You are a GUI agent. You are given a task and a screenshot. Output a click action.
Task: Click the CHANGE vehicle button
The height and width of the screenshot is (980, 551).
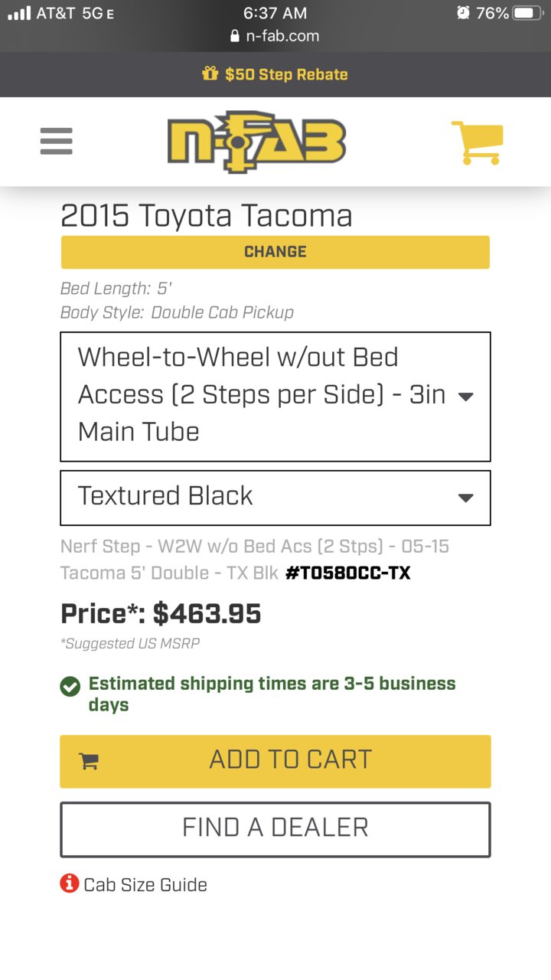click(x=275, y=252)
